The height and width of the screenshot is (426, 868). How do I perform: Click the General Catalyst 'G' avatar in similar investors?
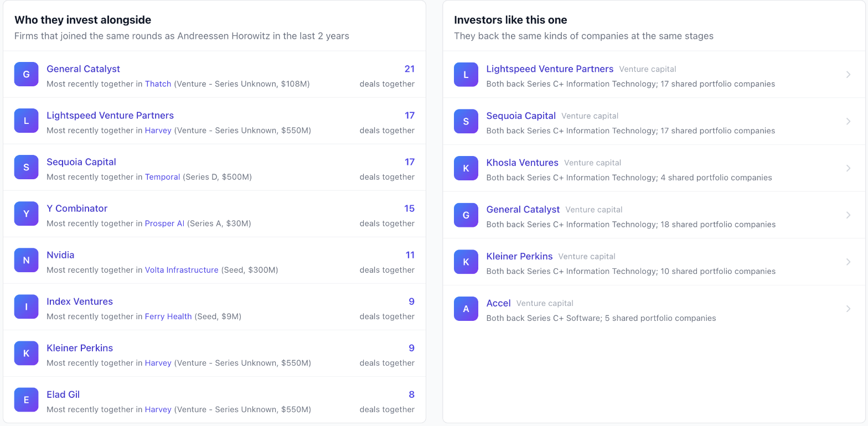pyautogui.click(x=466, y=215)
